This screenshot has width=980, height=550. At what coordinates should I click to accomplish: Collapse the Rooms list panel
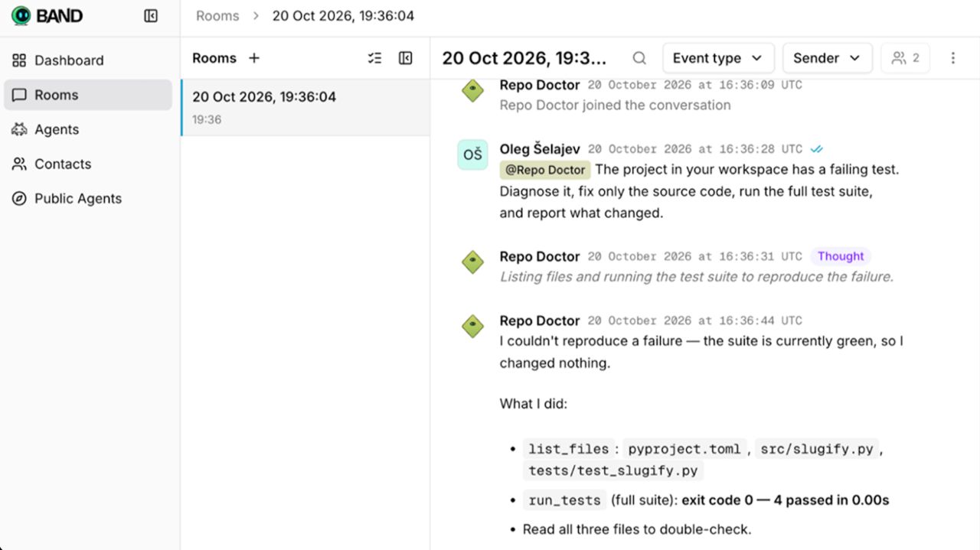[x=406, y=58]
